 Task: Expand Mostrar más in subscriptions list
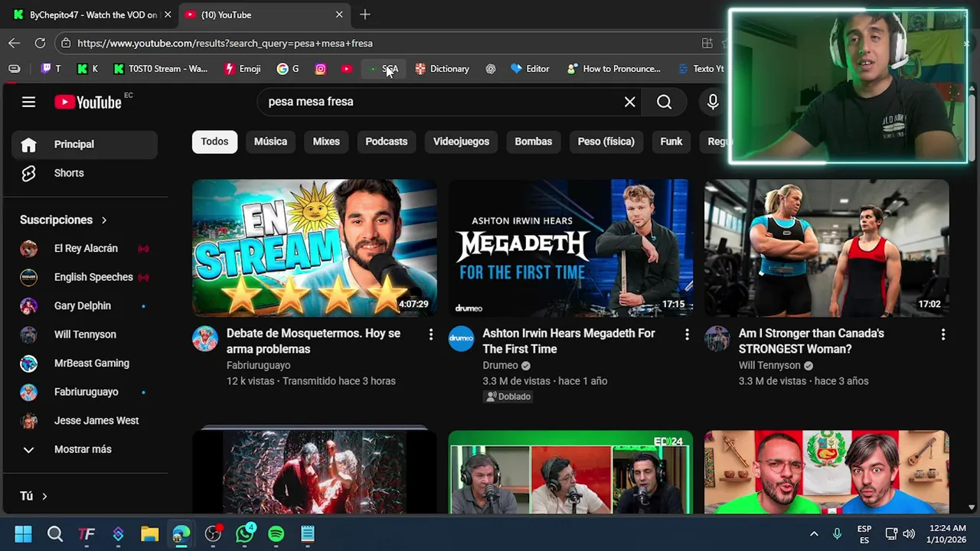(84, 449)
